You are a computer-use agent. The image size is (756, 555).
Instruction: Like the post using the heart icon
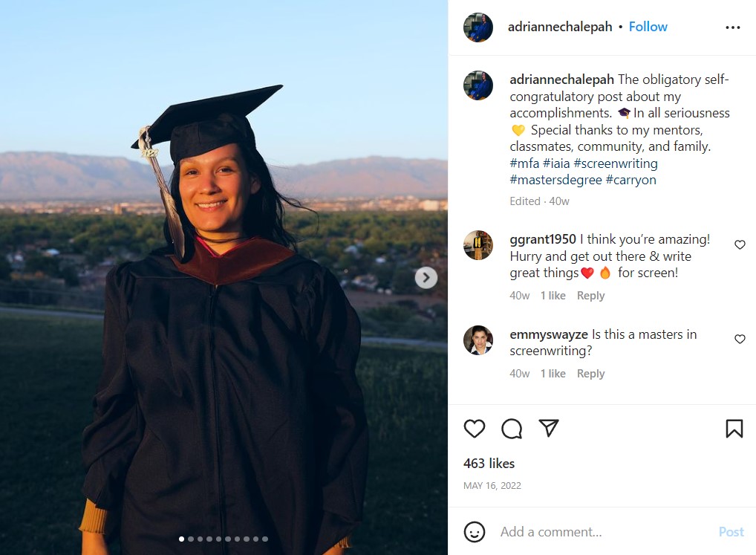point(475,429)
